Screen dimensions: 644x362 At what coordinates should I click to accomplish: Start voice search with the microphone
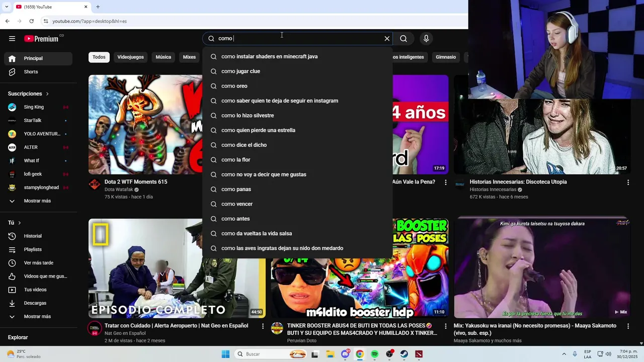click(x=426, y=39)
